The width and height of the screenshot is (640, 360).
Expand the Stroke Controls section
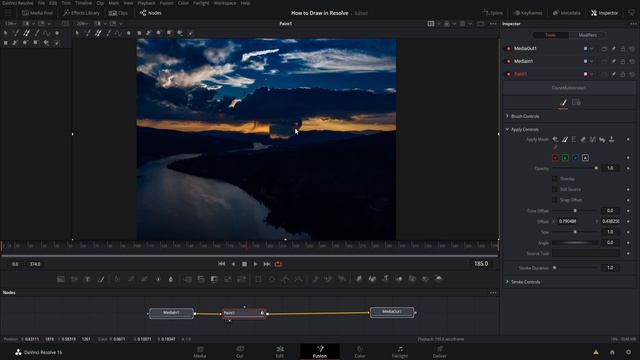525,282
